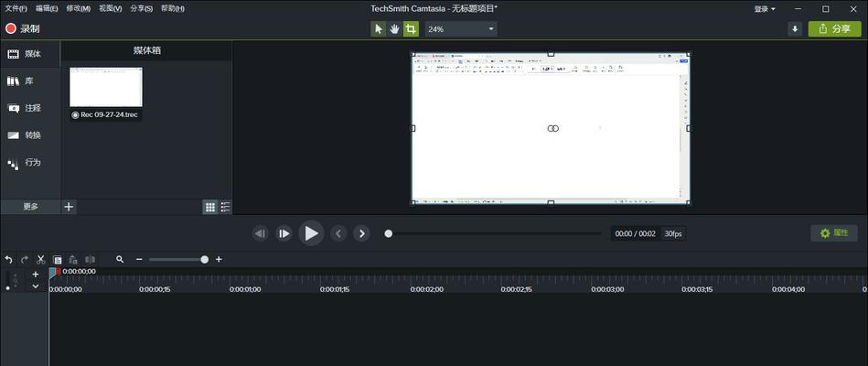Click the magnifier zoom-to-fit icon

click(120, 260)
